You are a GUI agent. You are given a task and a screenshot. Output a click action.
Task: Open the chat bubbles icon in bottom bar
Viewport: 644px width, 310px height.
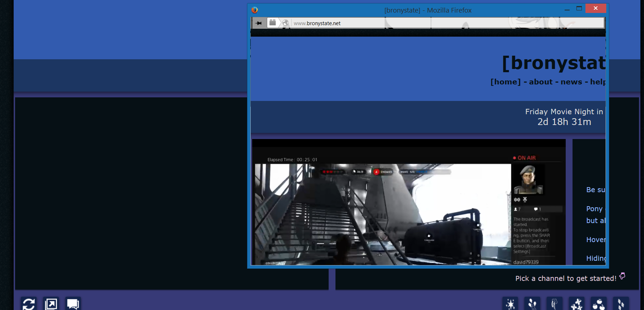click(73, 304)
